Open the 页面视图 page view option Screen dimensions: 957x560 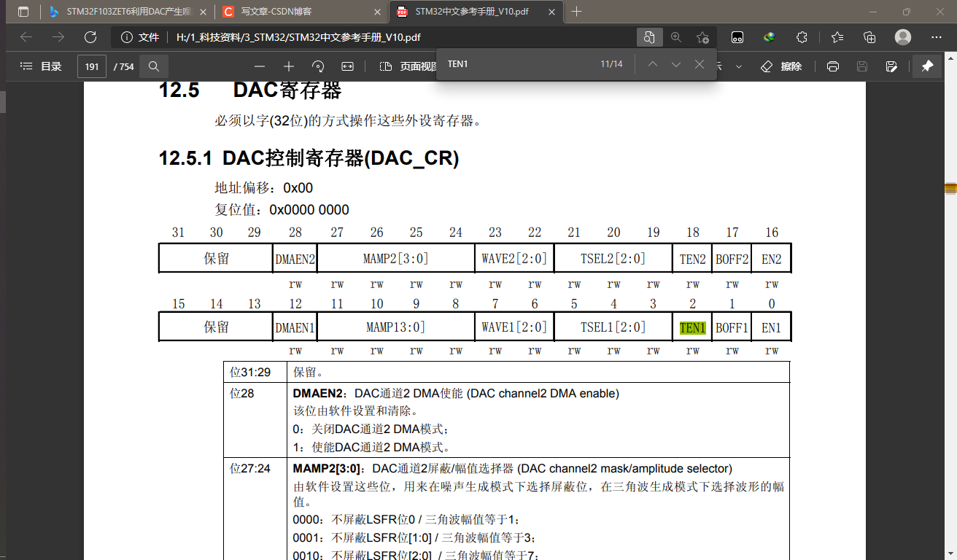pyautogui.click(x=408, y=66)
